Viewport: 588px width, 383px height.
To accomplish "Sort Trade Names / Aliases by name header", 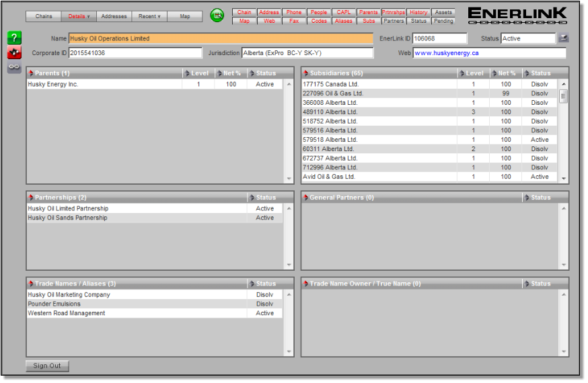I will click(137, 284).
